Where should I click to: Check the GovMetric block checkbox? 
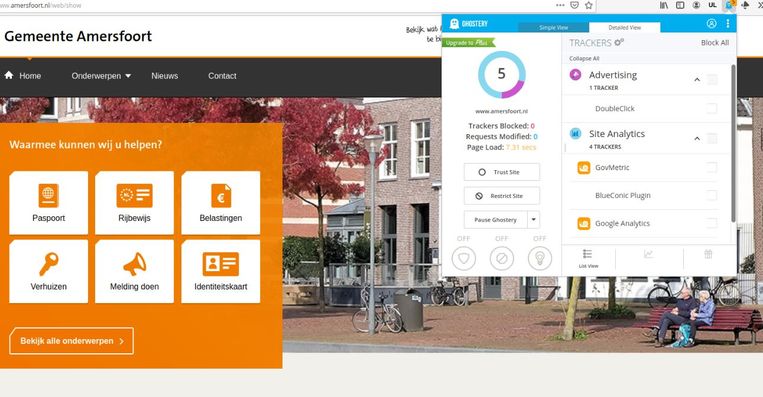pos(711,167)
